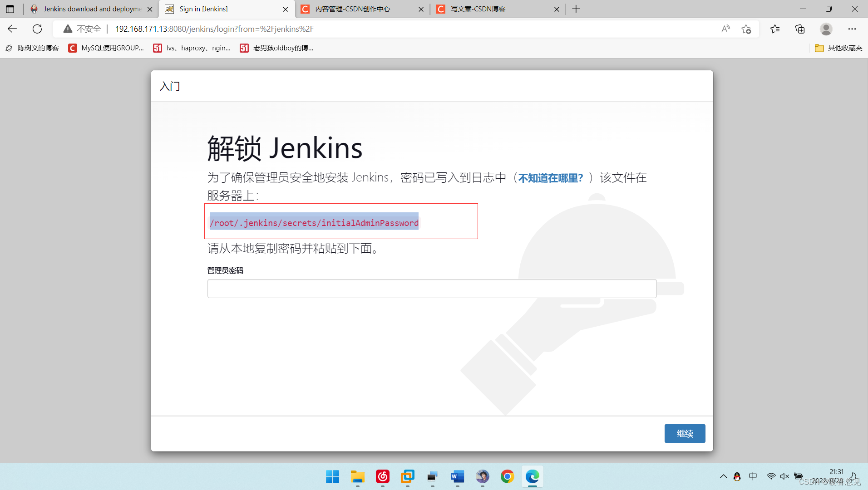This screenshot has height=490, width=868.
Task: Open the browser profile avatar
Action: [826, 29]
